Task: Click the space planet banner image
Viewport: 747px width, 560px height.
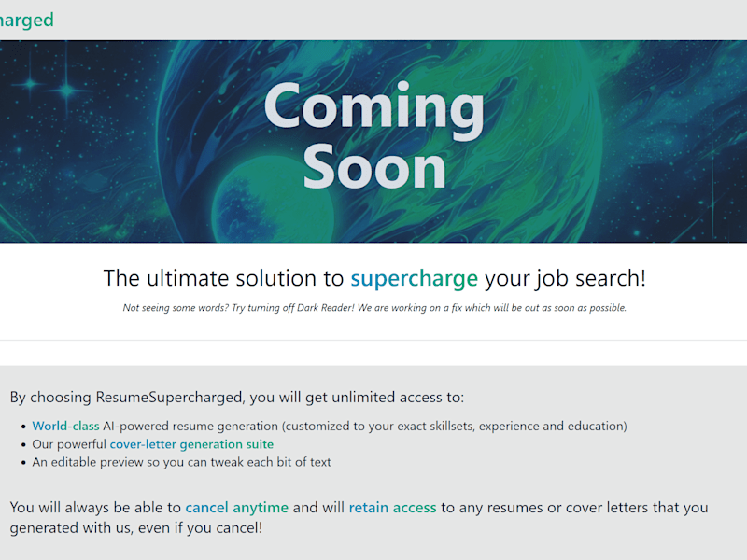Action: click(373, 142)
